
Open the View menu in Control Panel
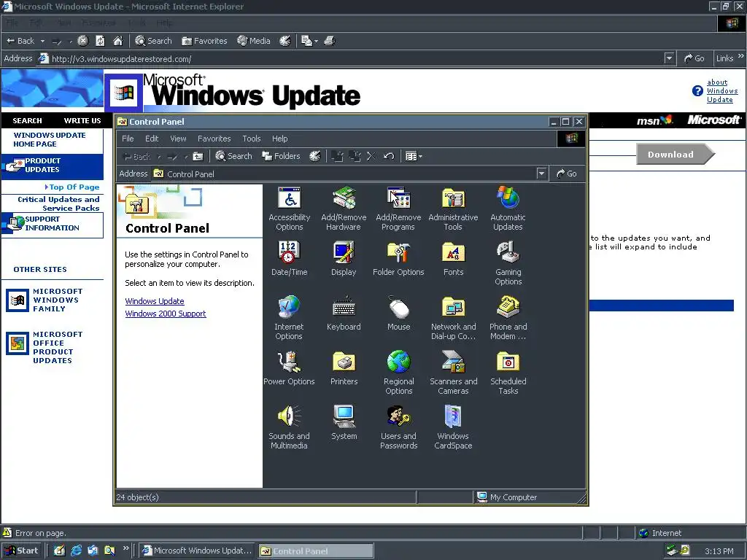(x=178, y=139)
